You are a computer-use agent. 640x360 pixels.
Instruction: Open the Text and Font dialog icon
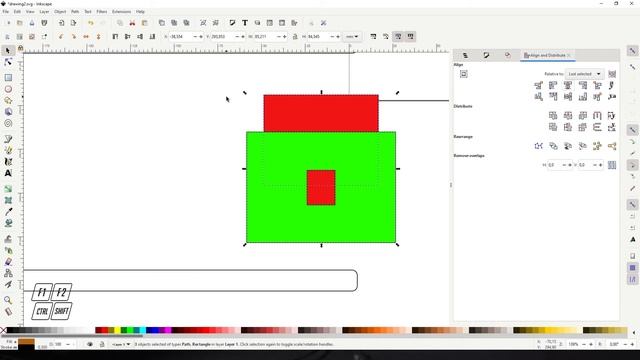click(x=244, y=23)
